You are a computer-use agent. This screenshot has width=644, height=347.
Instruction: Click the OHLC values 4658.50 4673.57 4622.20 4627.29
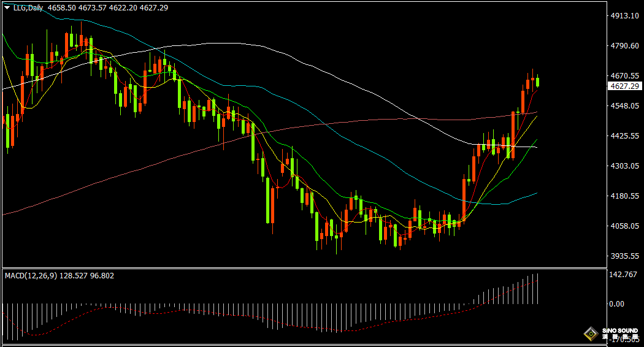(x=107, y=8)
